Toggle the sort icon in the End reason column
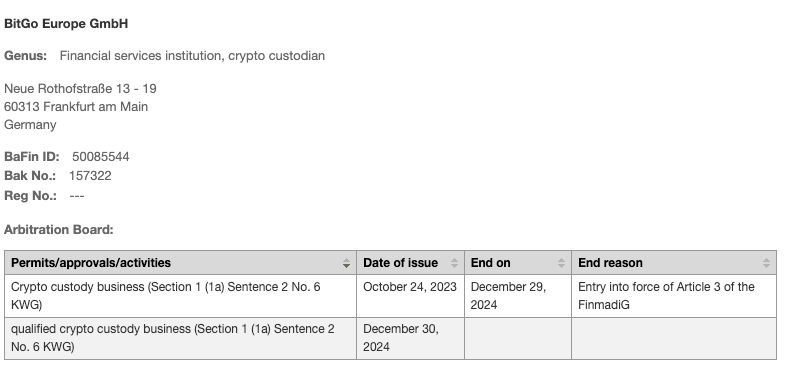796x386 pixels. coord(766,263)
